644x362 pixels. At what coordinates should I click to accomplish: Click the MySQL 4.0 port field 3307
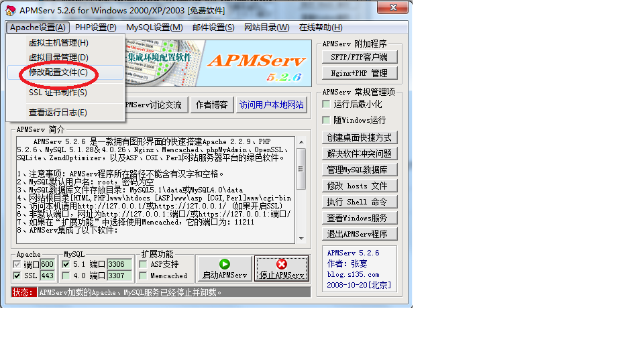pos(119,276)
